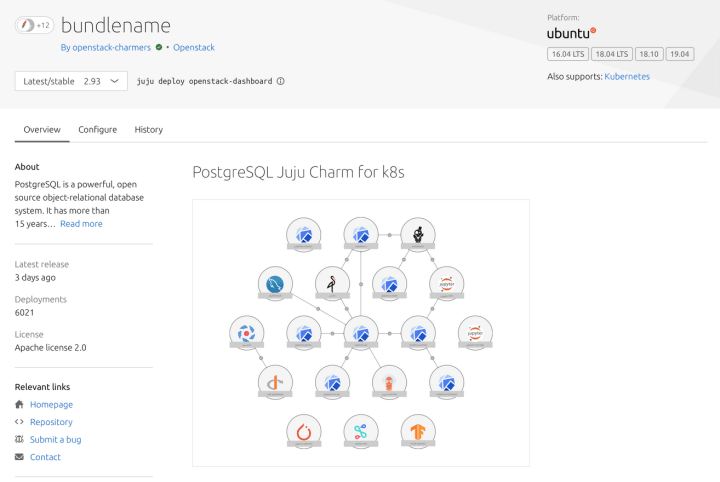Open the openstack-charmers publisher link
720x482 pixels.
[x=112, y=47]
